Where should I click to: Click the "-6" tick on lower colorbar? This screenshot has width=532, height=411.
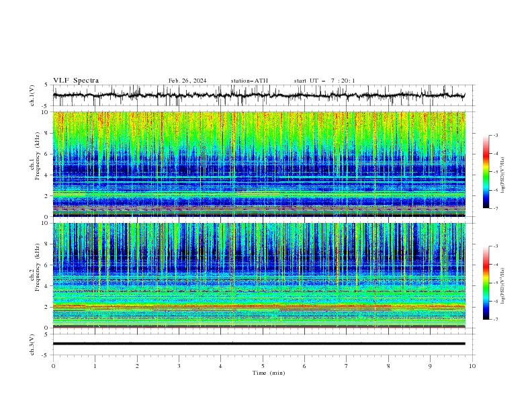(x=496, y=301)
